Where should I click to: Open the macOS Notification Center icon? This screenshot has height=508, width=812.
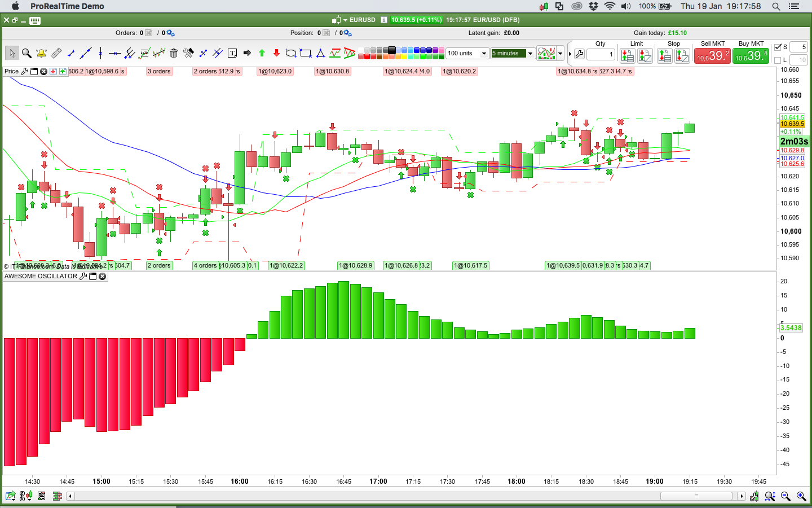point(794,6)
